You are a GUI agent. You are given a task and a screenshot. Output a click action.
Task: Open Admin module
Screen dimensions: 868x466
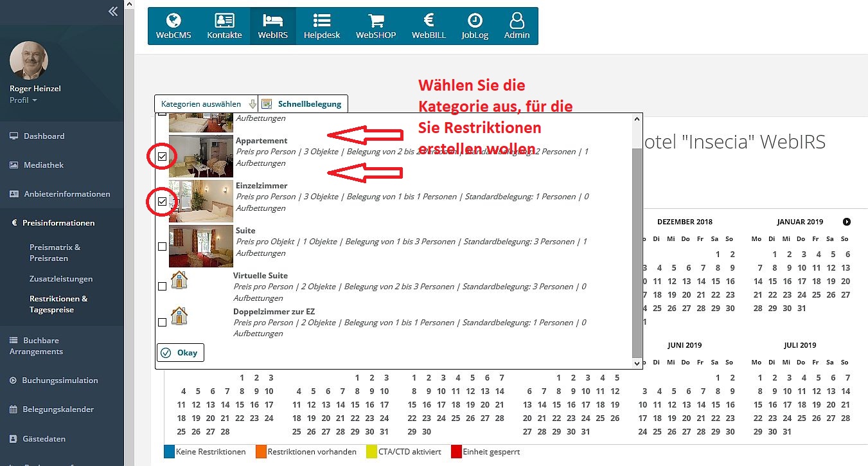click(x=517, y=26)
